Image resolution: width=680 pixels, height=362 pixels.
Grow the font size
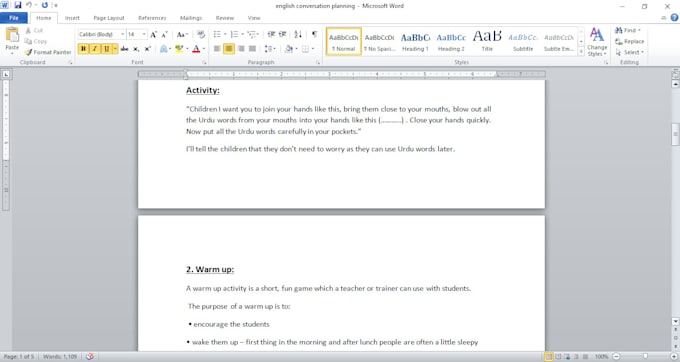coord(154,34)
